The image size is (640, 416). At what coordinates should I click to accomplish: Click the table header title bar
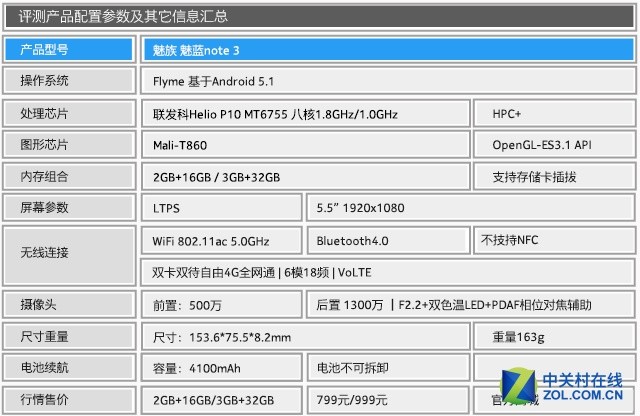(x=320, y=16)
